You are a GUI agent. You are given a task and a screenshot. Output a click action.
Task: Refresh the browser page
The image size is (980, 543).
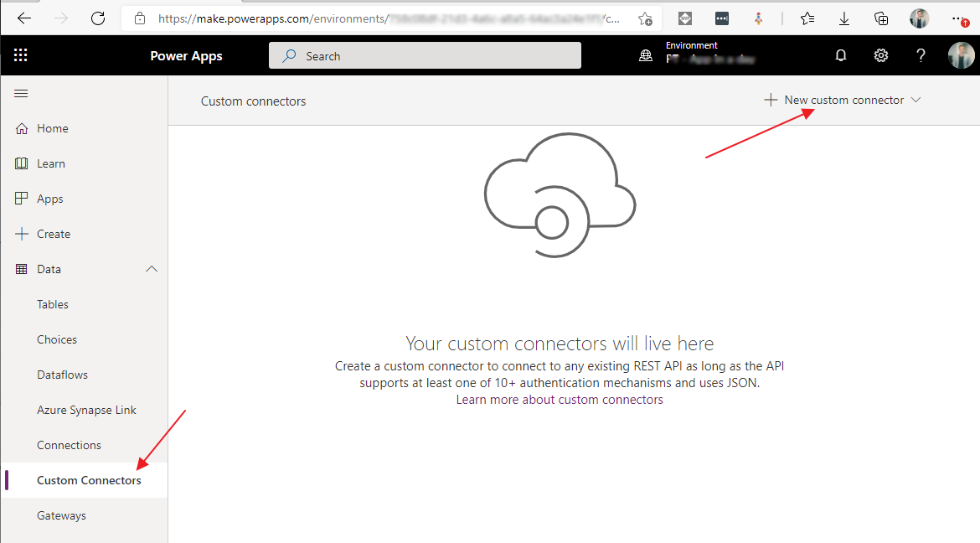[x=98, y=18]
